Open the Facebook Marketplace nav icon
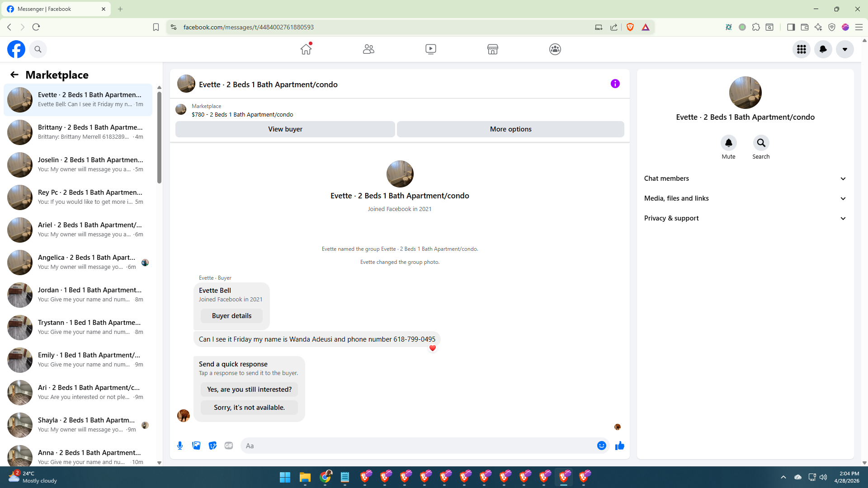Screen dimensions: 868x488 [492, 49]
